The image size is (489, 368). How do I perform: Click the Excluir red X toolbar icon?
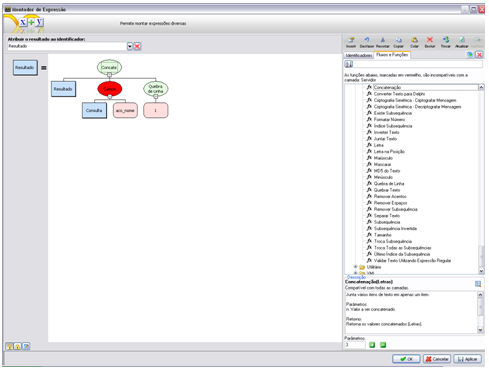[430, 40]
